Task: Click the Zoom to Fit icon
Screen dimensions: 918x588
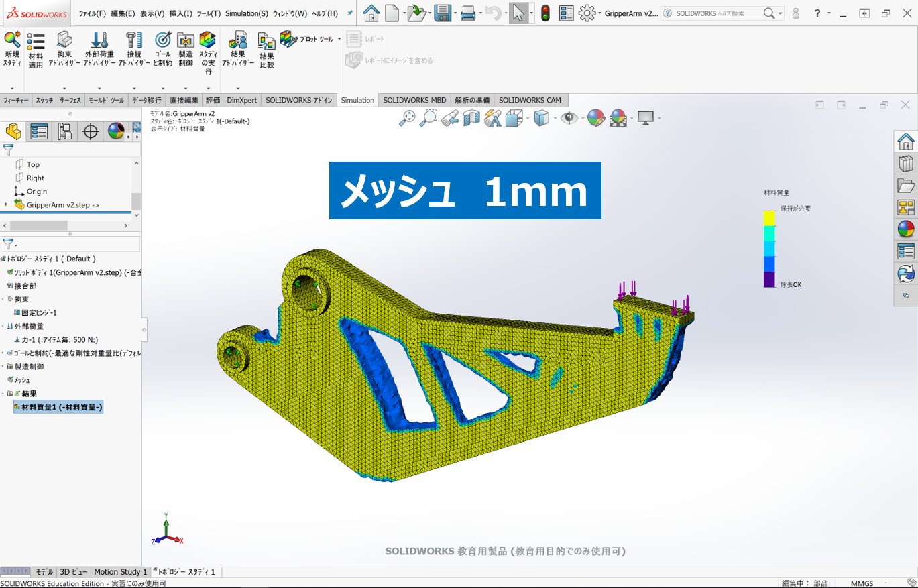Action: click(407, 118)
